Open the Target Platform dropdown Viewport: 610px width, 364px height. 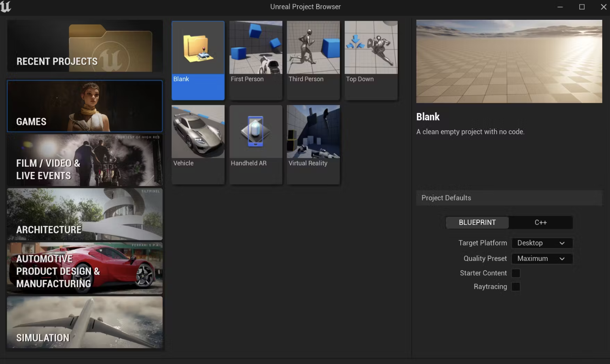(x=542, y=243)
